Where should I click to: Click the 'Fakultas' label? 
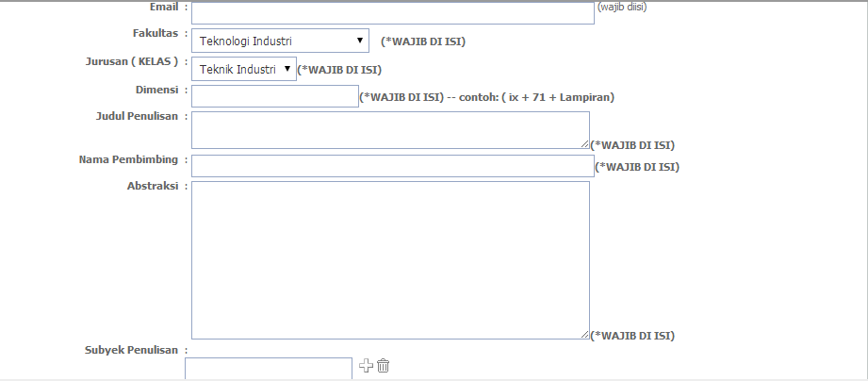pos(156,33)
